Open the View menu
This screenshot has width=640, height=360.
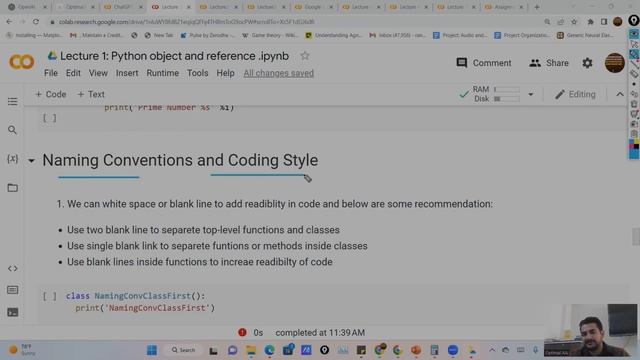point(98,73)
